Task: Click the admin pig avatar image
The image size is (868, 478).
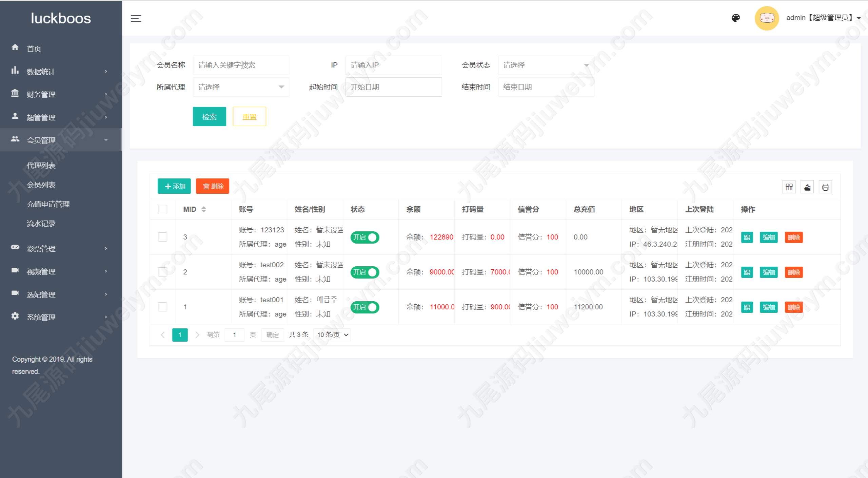Action: [767, 18]
